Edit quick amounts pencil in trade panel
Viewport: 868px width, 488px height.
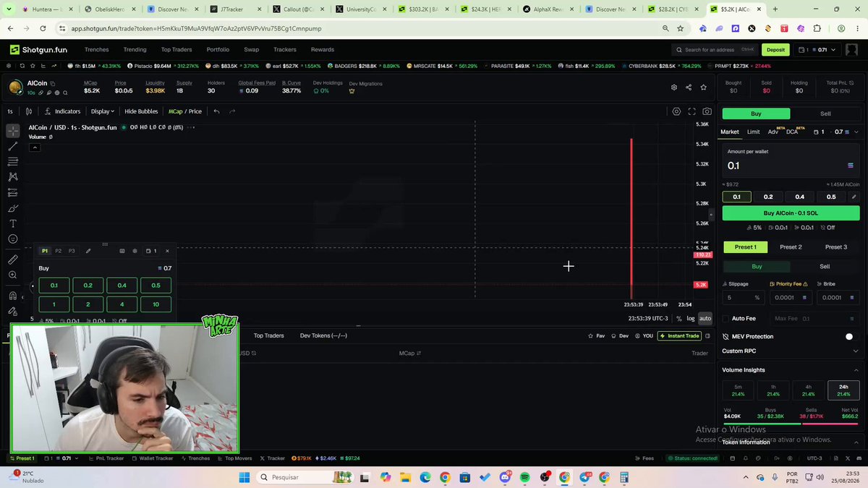(854, 197)
